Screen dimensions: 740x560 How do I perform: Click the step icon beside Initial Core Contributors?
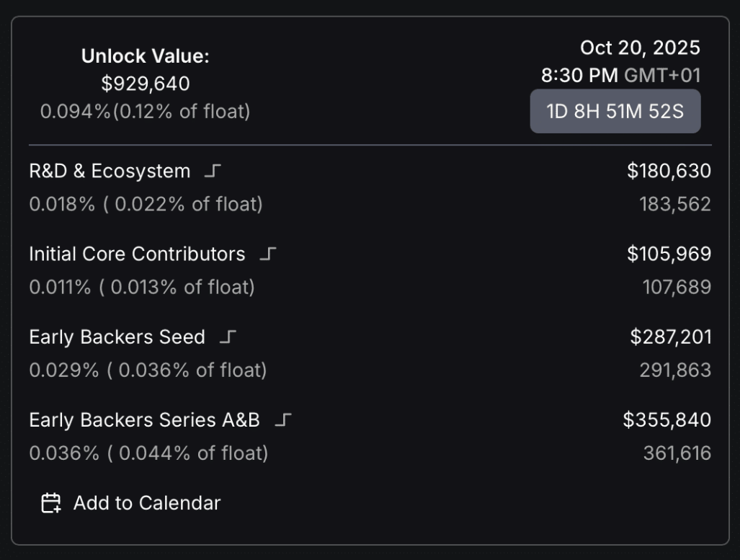(x=268, y=254)
